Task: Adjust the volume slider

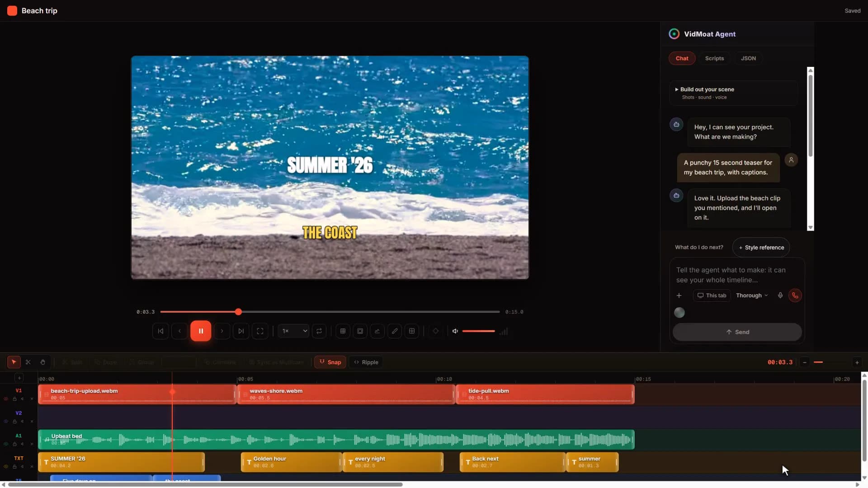Action: pyautogui.click(x=478, y=331)
